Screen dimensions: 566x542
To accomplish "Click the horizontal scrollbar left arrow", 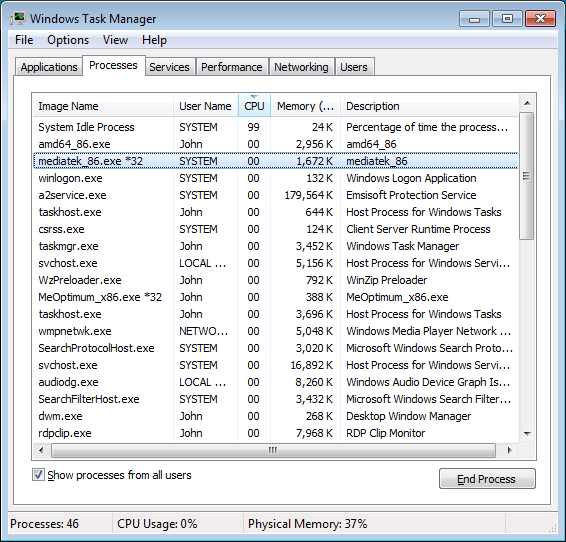I will 41,450.
